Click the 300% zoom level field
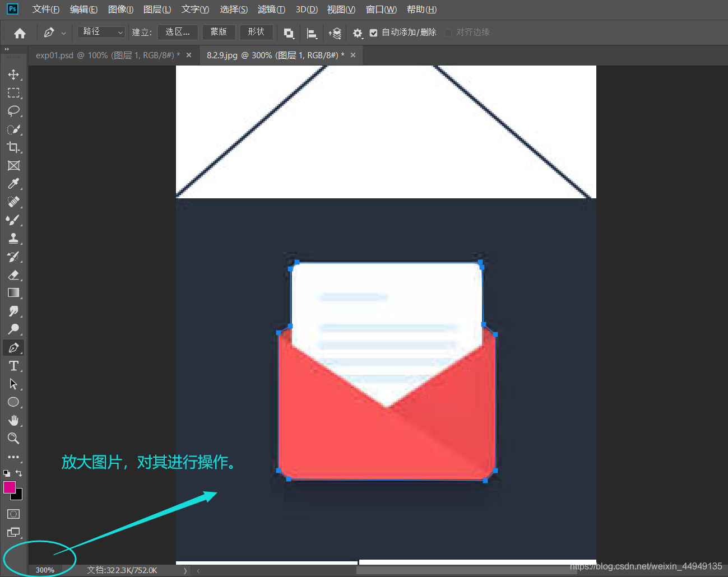This screenshot has width=728, height=577. (45, 570)
